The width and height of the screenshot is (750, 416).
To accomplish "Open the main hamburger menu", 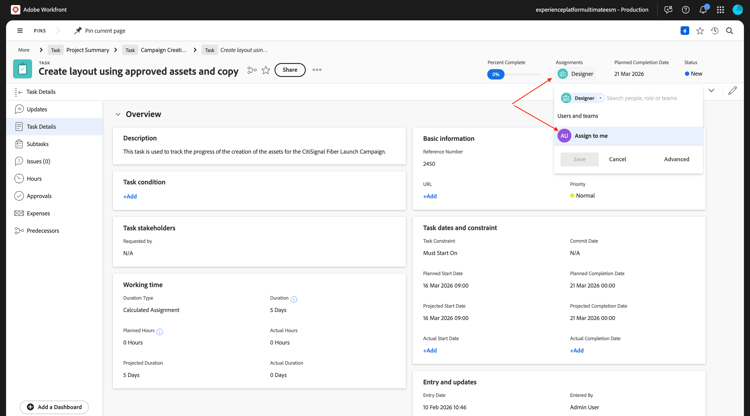I will 20,31.
